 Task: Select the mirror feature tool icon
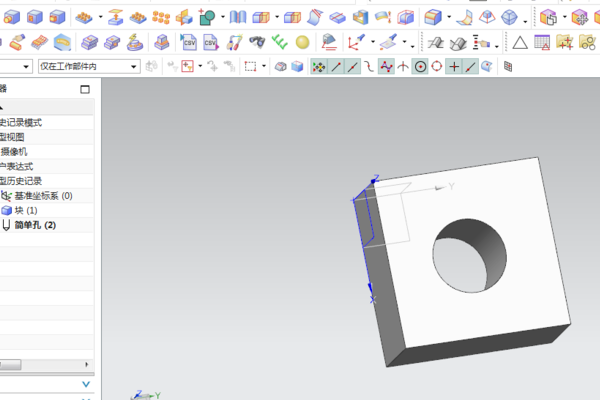(x=184, y=18)
